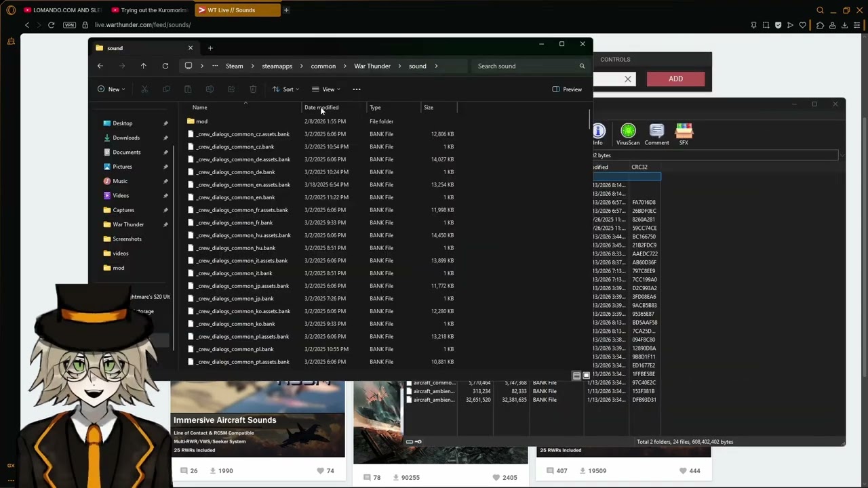Click the This PC monitor icon in address bar
This screenshot has height=488, width=868.
click(x=189, y=66)
